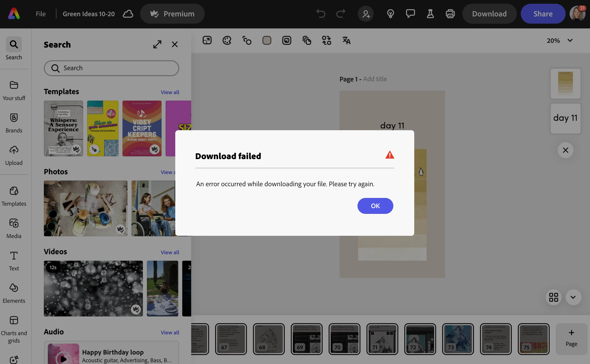Viewport: 590px width, 364px height.
Task: Open the File menu
Action: pyautogui.click(x=41, y=14)
